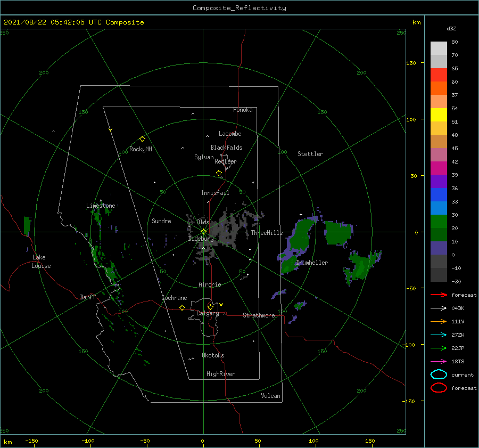479x448 pixels.
Task: Click the Cochrane town label
Action: [x=174, y=298]
